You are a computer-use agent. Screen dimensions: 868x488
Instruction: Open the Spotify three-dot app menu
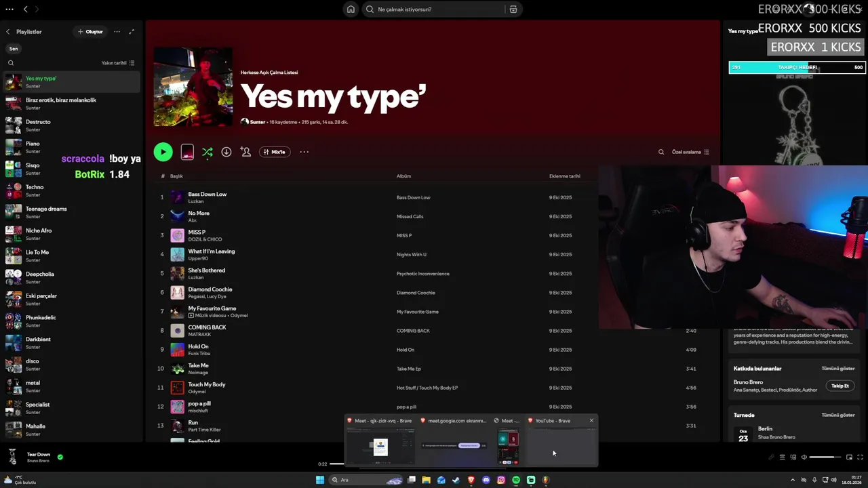(x=9, y=9)
